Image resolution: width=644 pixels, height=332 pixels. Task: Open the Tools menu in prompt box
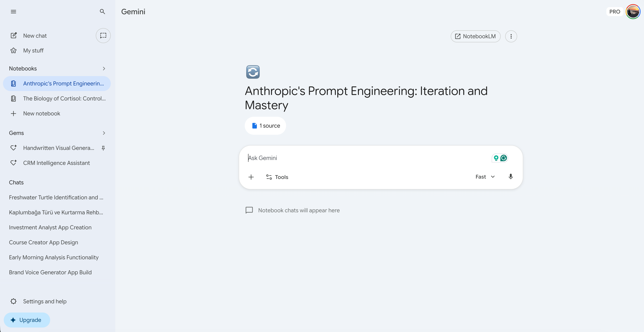coord(277,177)
